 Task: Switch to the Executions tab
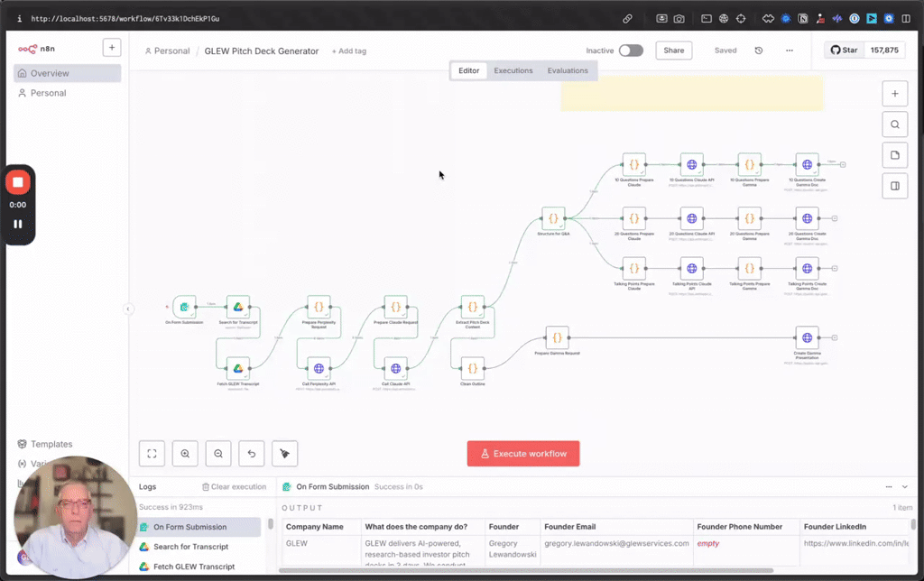[513, 70]
